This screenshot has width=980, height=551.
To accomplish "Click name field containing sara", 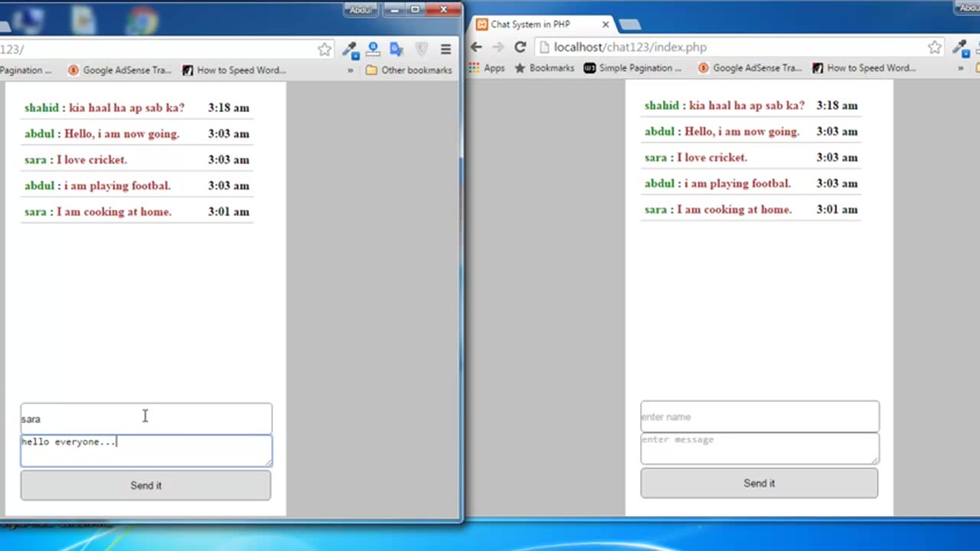I will (146, 419).
